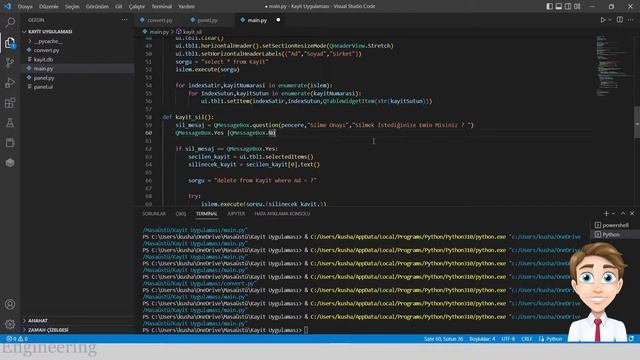This screenshot has height=360, width=640.
Task: Open the Source Control view
Action: 10,62
